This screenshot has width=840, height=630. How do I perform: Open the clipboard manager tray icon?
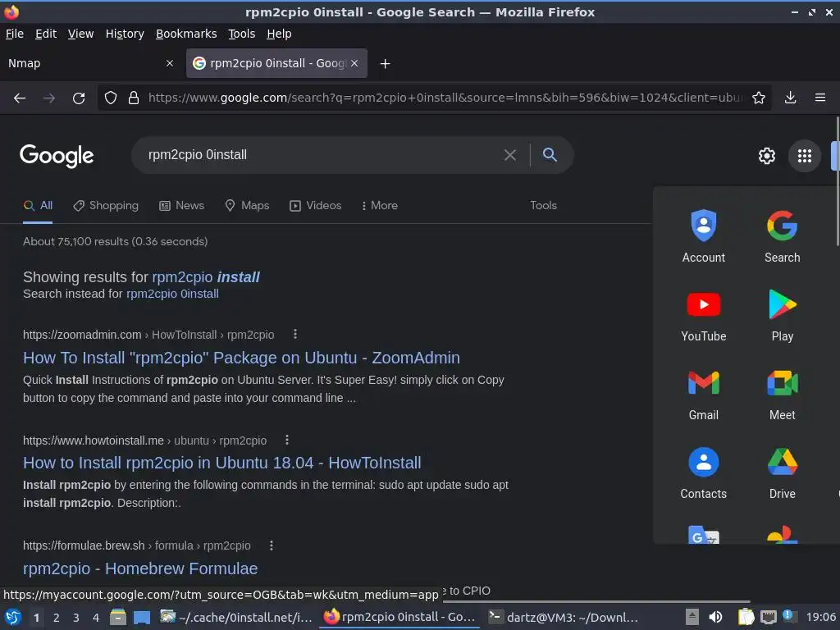[746, 618]
